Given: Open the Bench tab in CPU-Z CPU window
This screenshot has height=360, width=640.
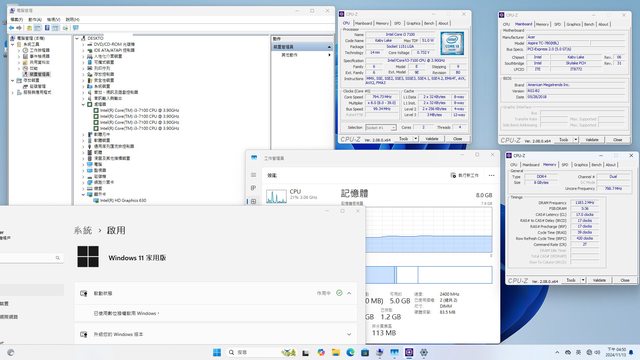Looking at the screenshot, I should 429,24.
